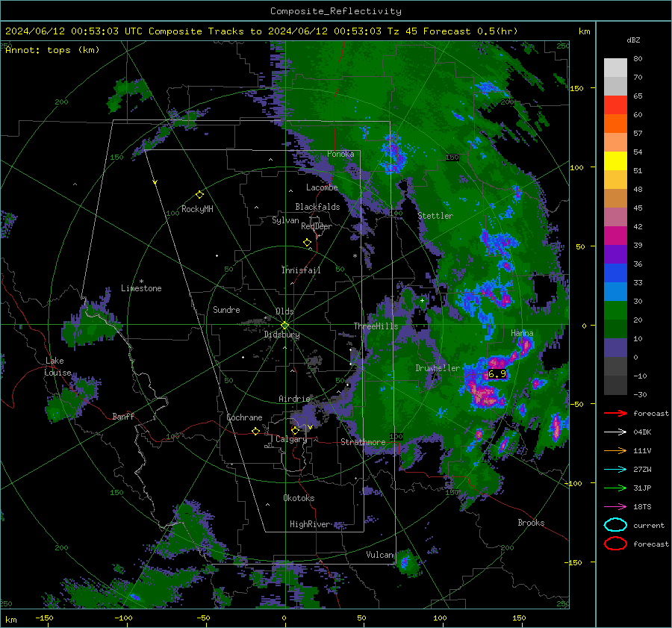Click the Banff label

pyautogui.click(x=123, y=416)
